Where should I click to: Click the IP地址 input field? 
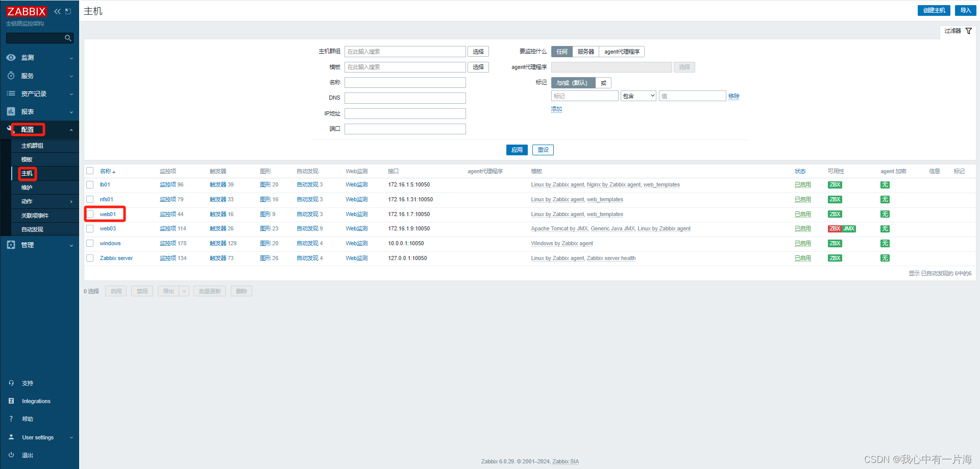405,113
